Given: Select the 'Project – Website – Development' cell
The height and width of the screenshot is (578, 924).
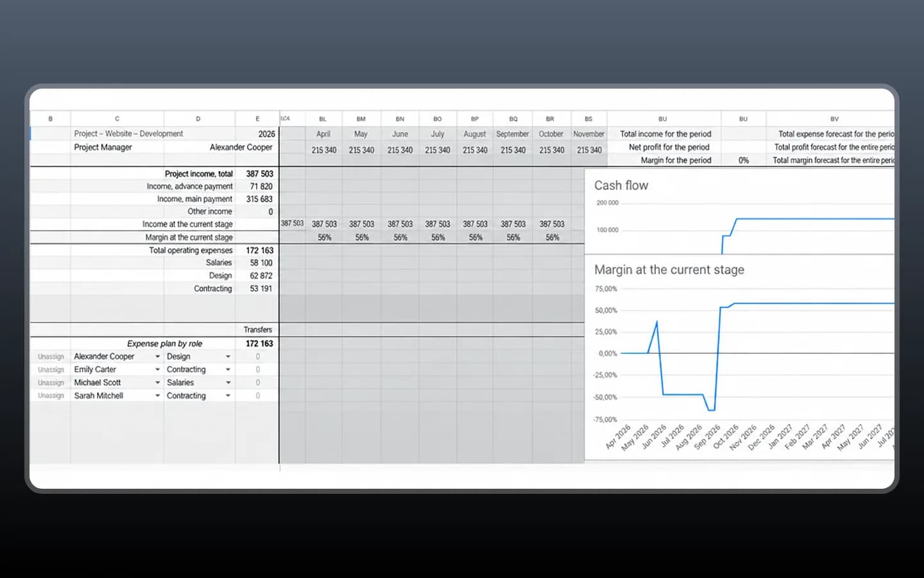Looking at the screenshot, I should pyautogui.click(x=128, y=134).
